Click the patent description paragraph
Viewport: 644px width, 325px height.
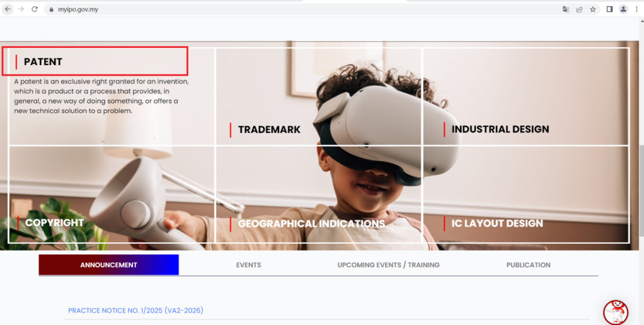(x=101, y=96)
